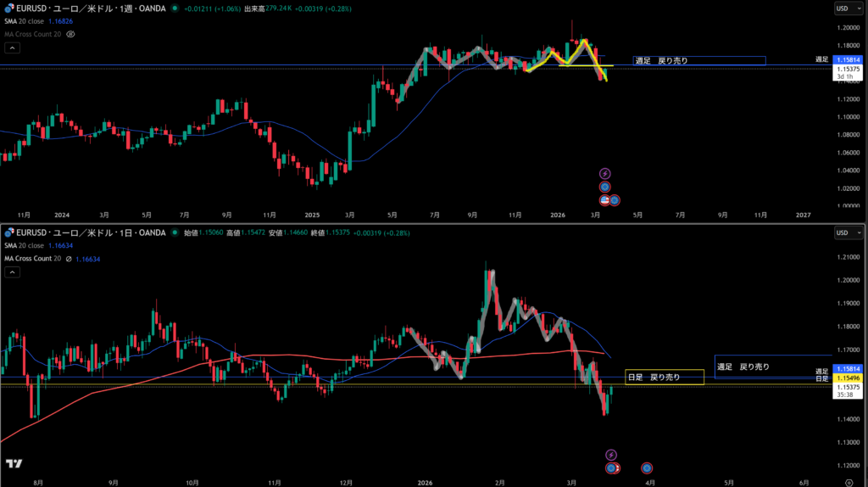This screenshot has width=868, height=487.
Task: Click the EURUSD symbol icon on weekly chart
Action: [8, 8]
